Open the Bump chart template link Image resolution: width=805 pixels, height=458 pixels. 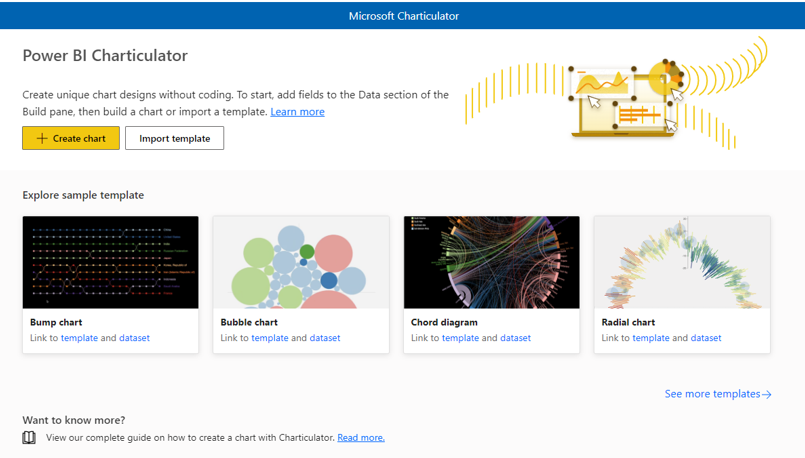(x=79, y=338)
